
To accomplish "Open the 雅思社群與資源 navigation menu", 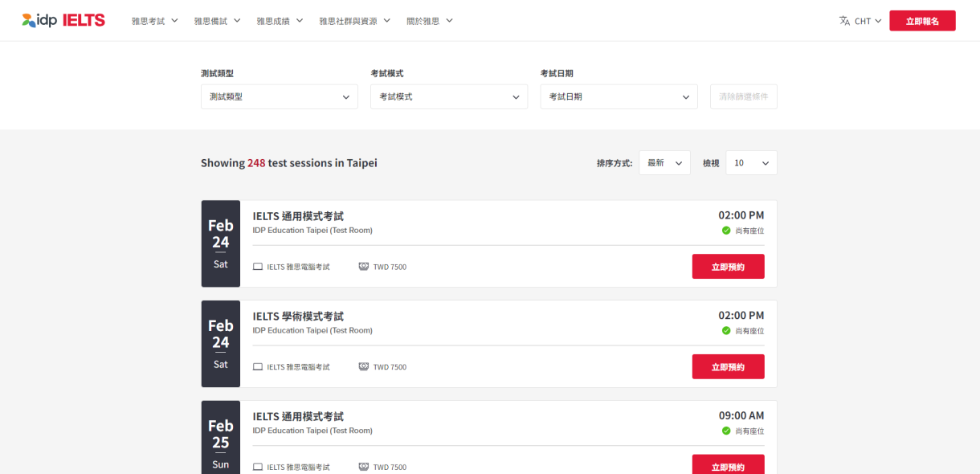I will pos(354,21).
